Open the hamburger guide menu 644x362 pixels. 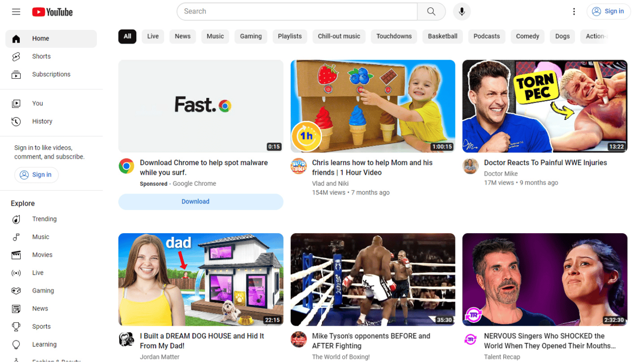16,11
